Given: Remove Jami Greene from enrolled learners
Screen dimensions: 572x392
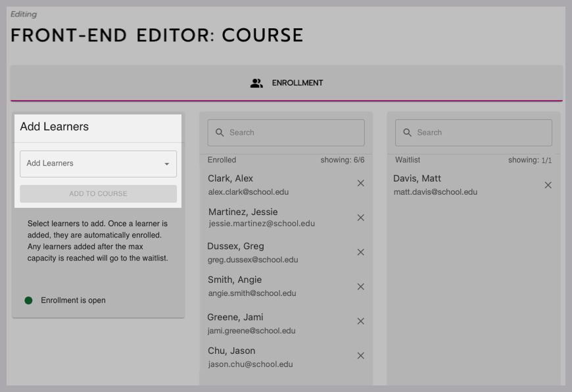Looking at the screenshot, I should click(360, 322).
